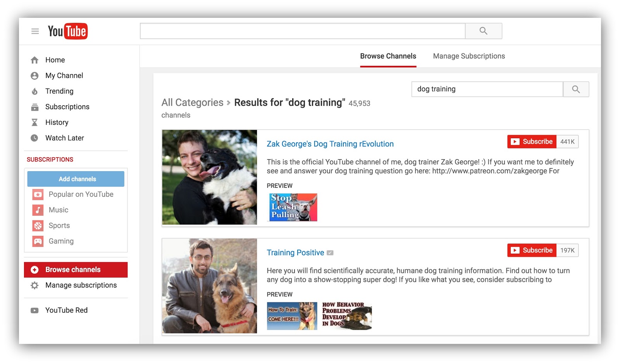Open the Gaming subscription
Screen dimensions: 620x364
(61, 241)
